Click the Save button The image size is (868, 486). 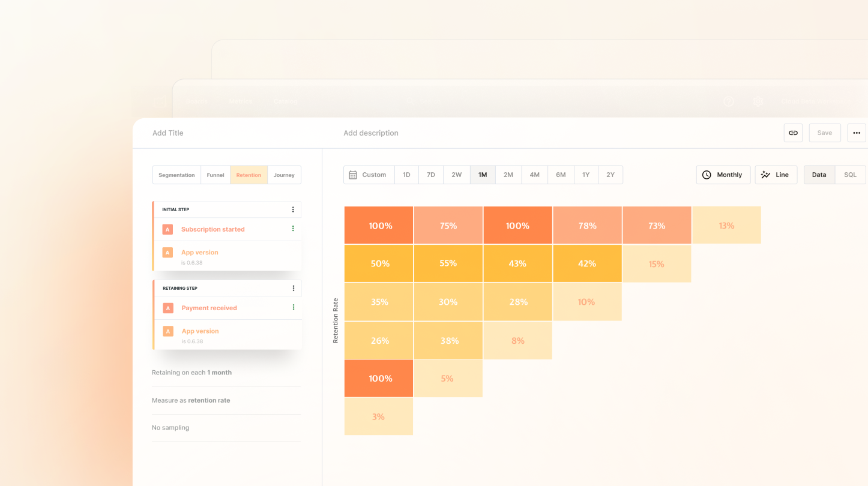(824, 133)
